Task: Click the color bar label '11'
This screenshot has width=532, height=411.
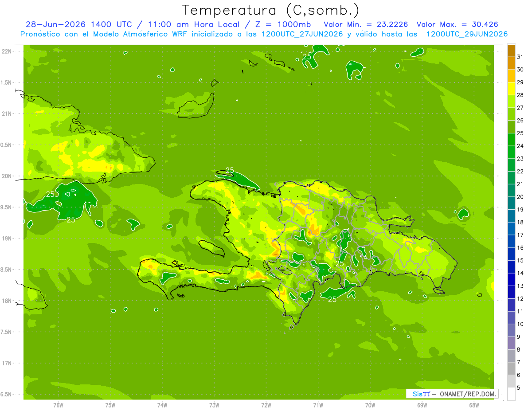Action: click(x=520, y=311)
